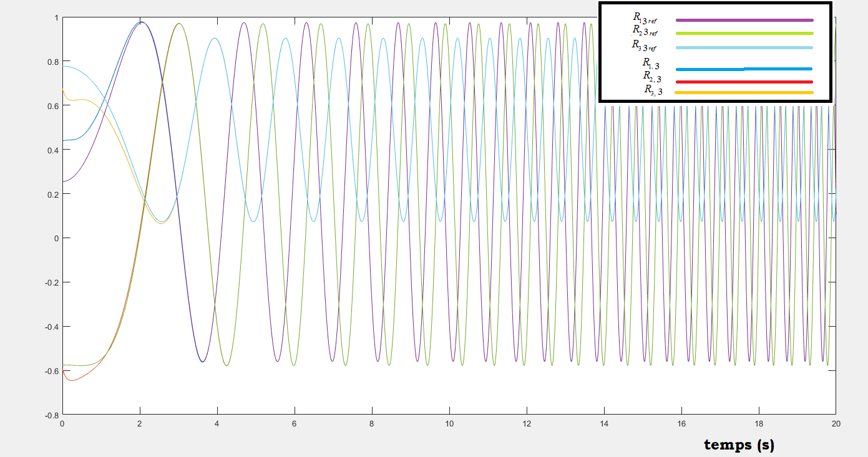This screenshot has height=457, width=868.
Task: Select the R1,3 legend label text
Action: point(651,62)
